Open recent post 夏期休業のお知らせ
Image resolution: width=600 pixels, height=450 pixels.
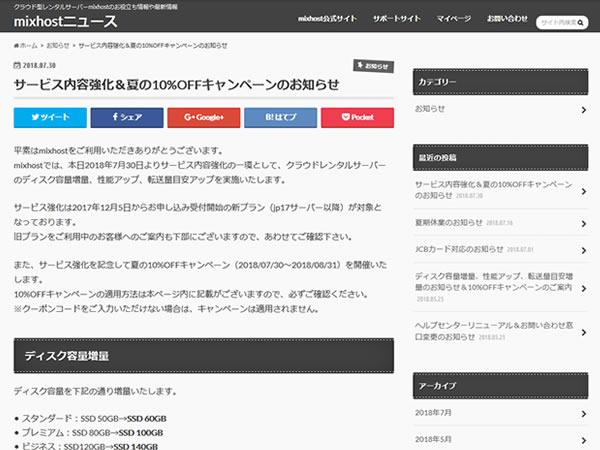pyautogui.click(x=448, y=222)
